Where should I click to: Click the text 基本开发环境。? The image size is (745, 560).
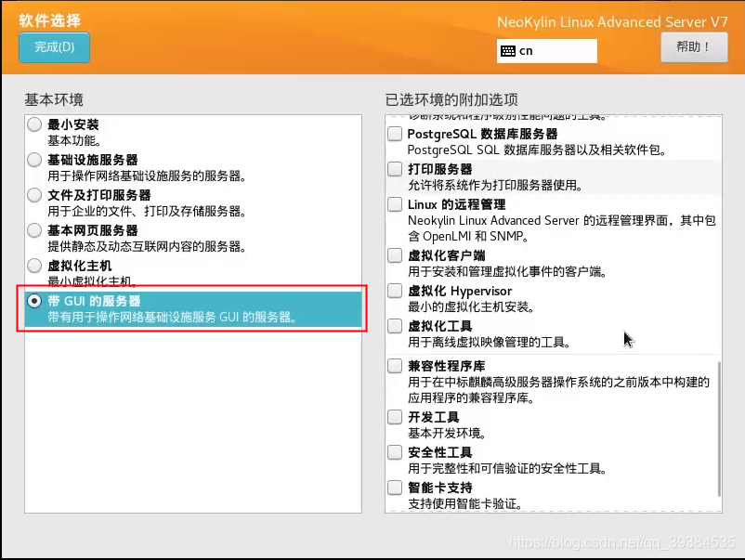447,433
